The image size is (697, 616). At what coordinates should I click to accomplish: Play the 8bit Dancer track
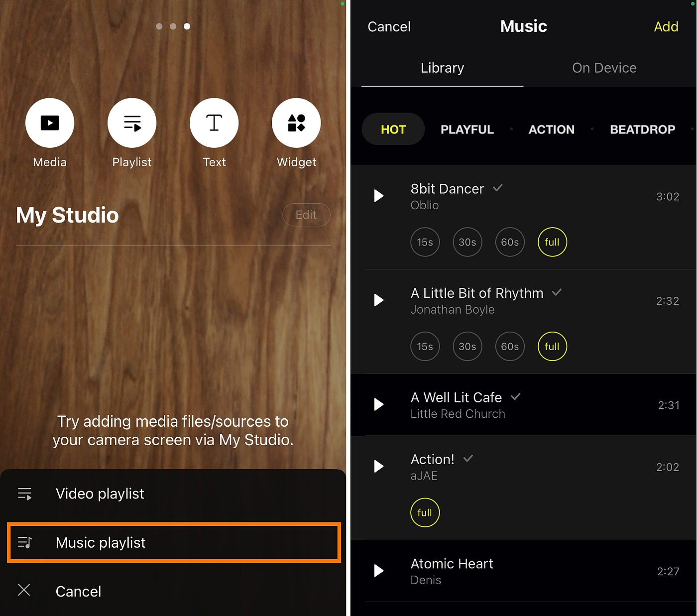point(379,196)
